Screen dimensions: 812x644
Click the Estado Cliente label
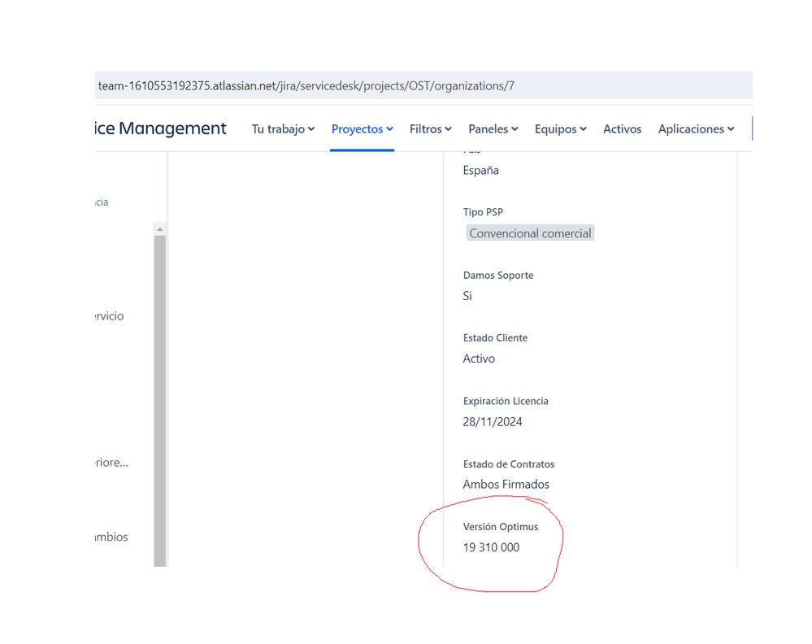(x=495, y=337)
